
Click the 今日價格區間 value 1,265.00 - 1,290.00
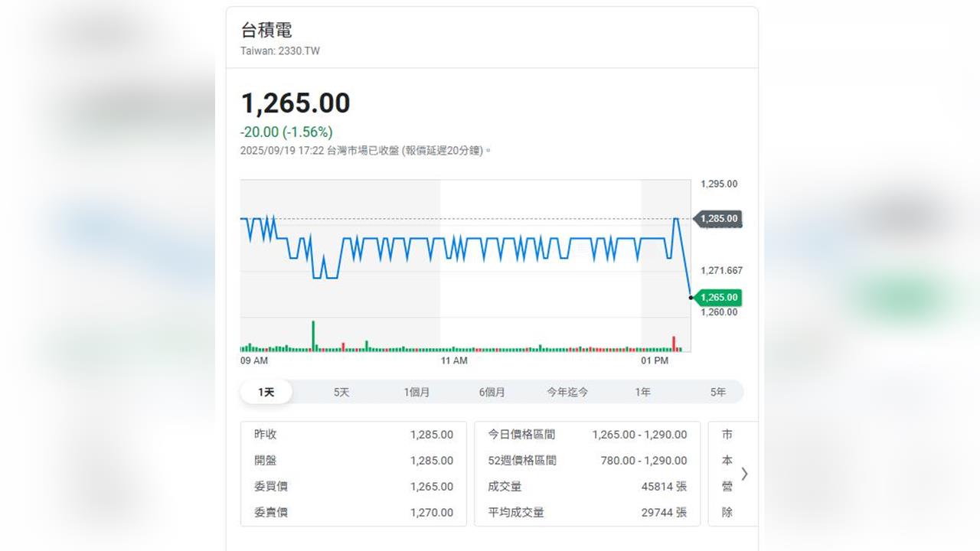(639, 435)
